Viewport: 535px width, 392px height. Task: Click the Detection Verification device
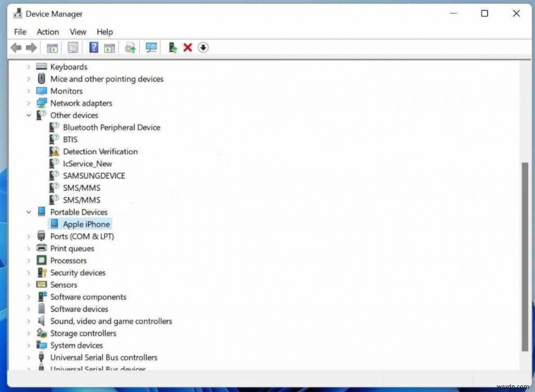pos(101,151)
